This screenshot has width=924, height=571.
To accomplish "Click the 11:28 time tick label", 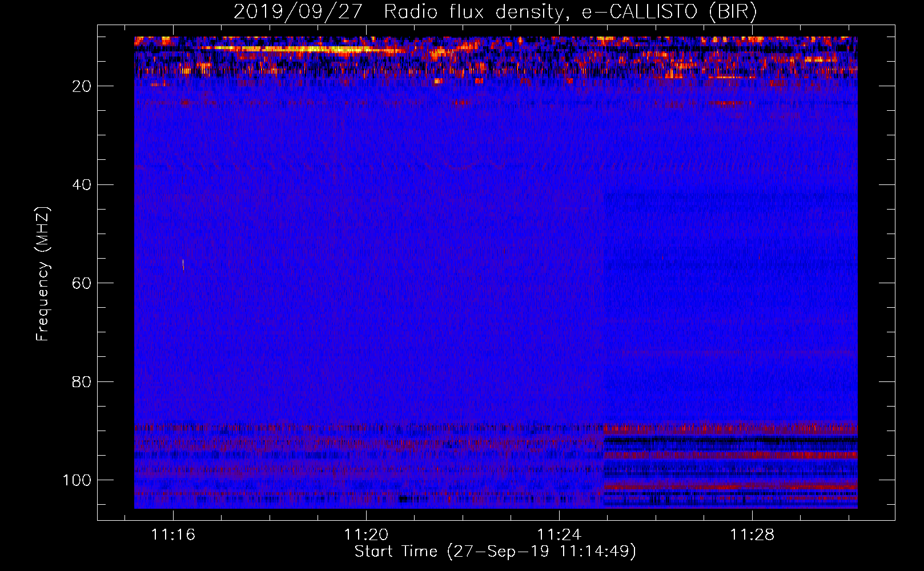I will 752,535.
